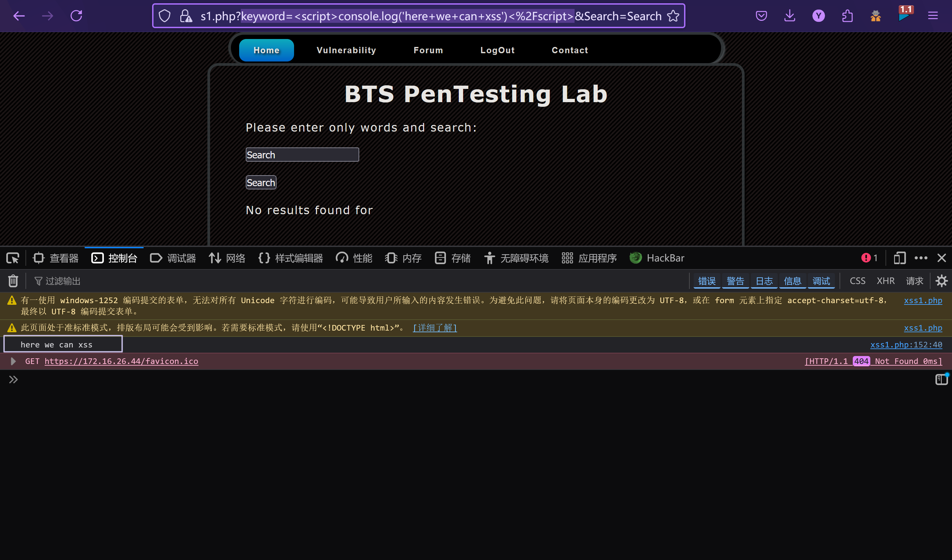Image resolution: width=952 pixels, height=560 pixels.
Task: Toggle the 警告 (warnings) filter
Action: pyautogui.click(x=735, y=281)
